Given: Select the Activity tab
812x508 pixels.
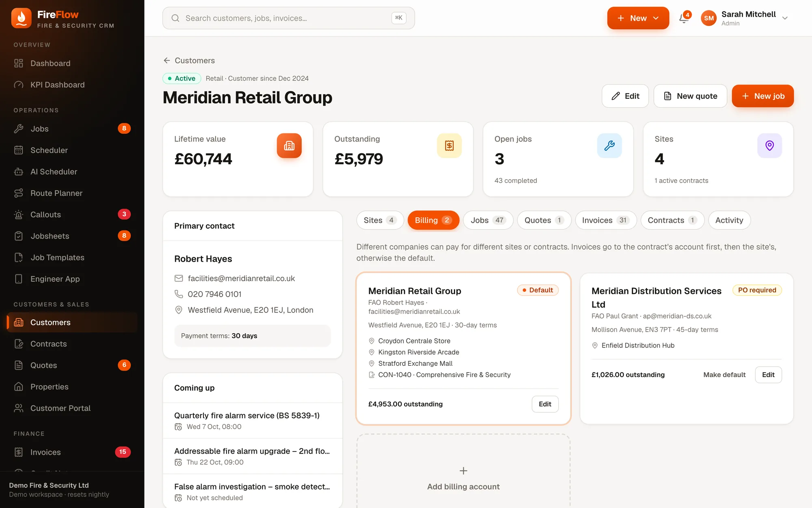Looking at the screenshot, I should tap(729, 220).
